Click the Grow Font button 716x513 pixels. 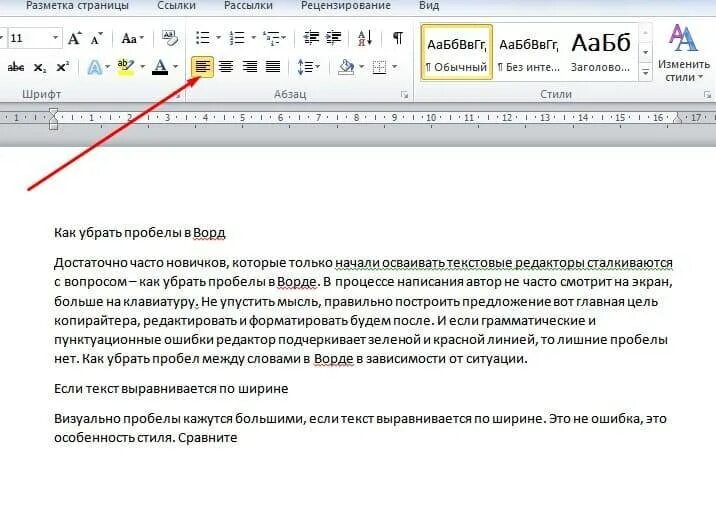point(74,38)
